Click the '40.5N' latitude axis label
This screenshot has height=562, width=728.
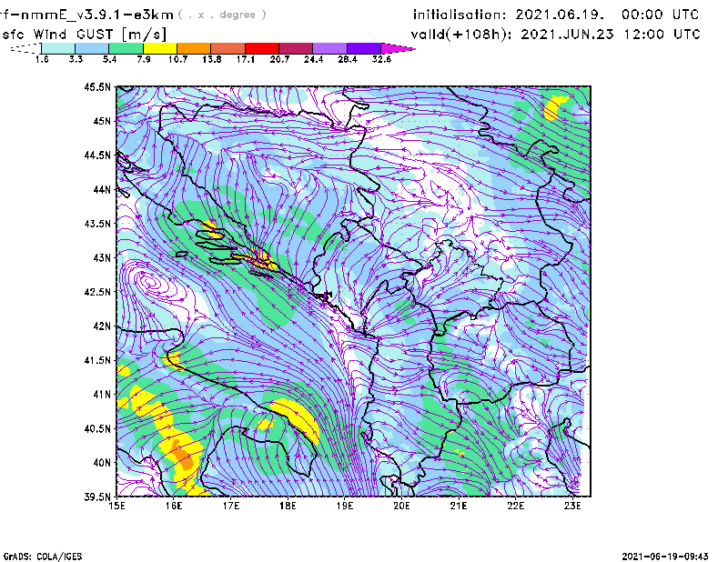coord(97,428)
